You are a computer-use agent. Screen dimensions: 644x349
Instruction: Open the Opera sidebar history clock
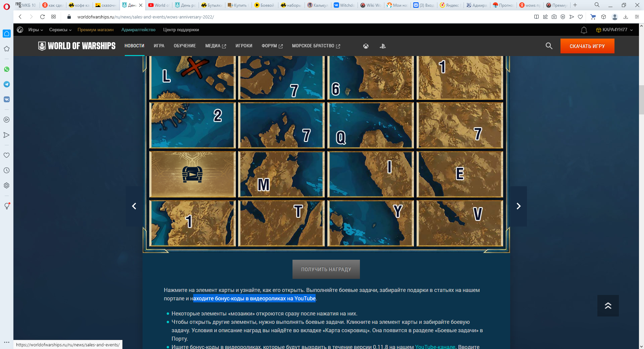coord(7,170)
